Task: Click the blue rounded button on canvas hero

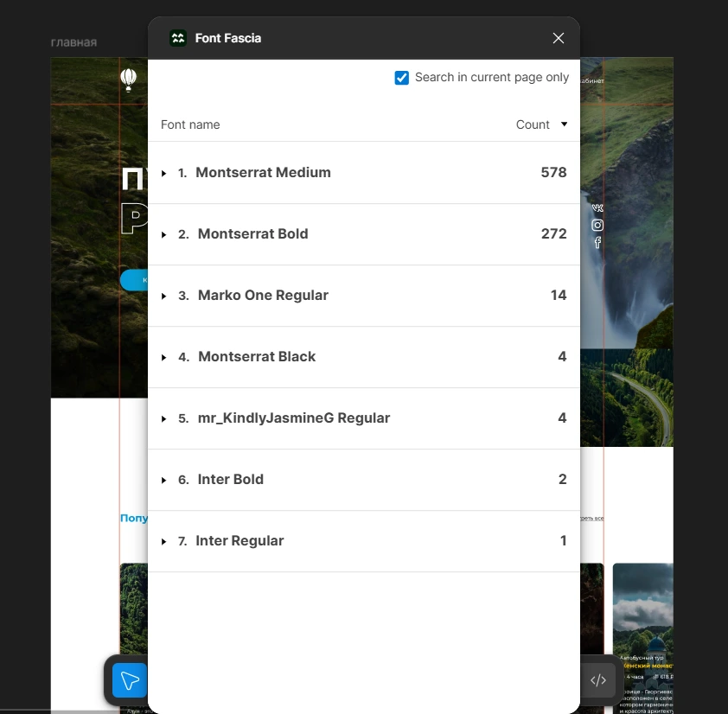Action: click(x=134, y=280)
